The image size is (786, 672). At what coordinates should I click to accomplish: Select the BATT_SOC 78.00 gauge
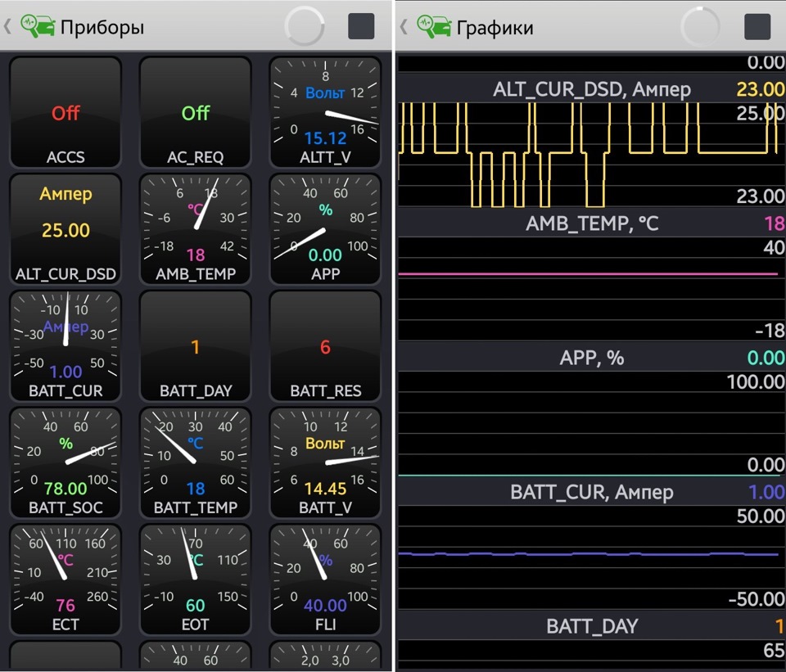point(65,462)
